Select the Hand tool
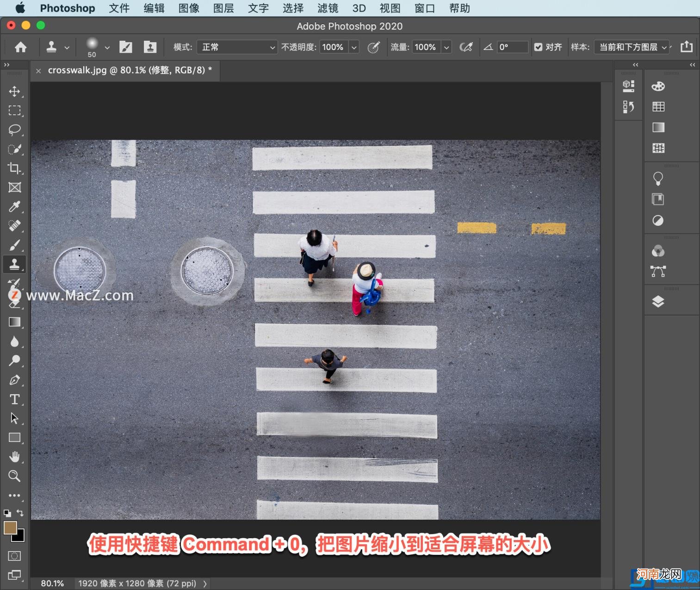The image size is (700, 590). 14,457
